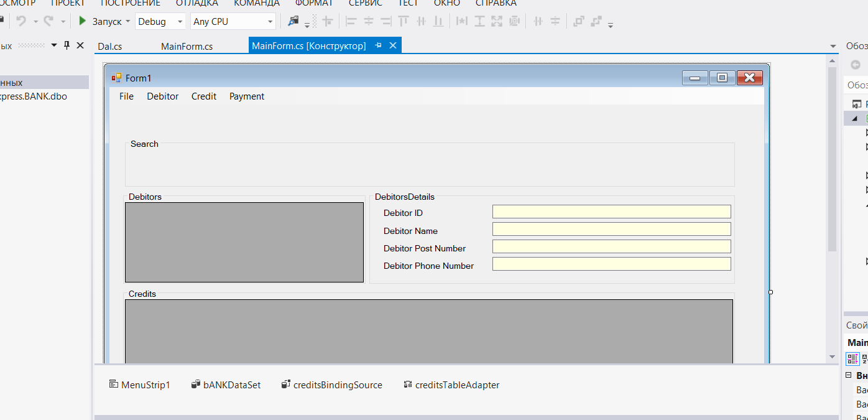Click the Redo arrow in the toolbar

48,21
